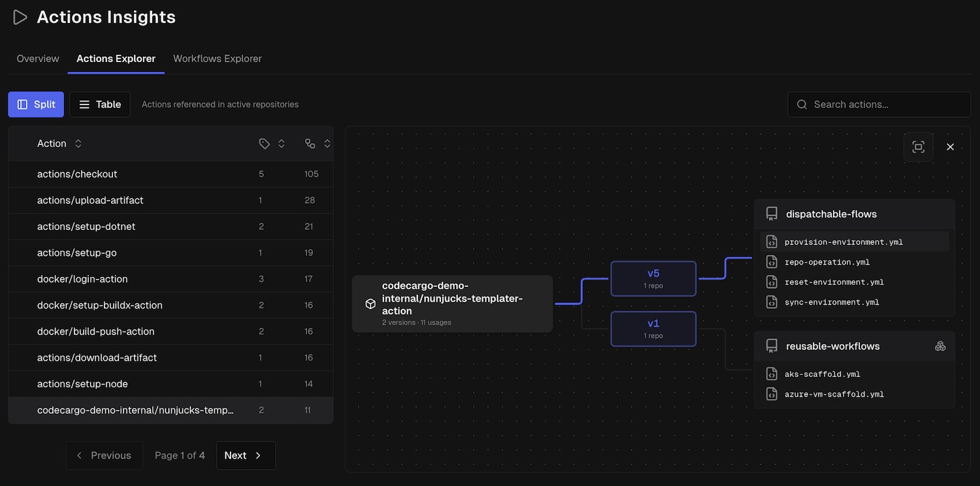Toggle sort arrows for usages column
The image size is (980, 486).
(x=327, y=144)
